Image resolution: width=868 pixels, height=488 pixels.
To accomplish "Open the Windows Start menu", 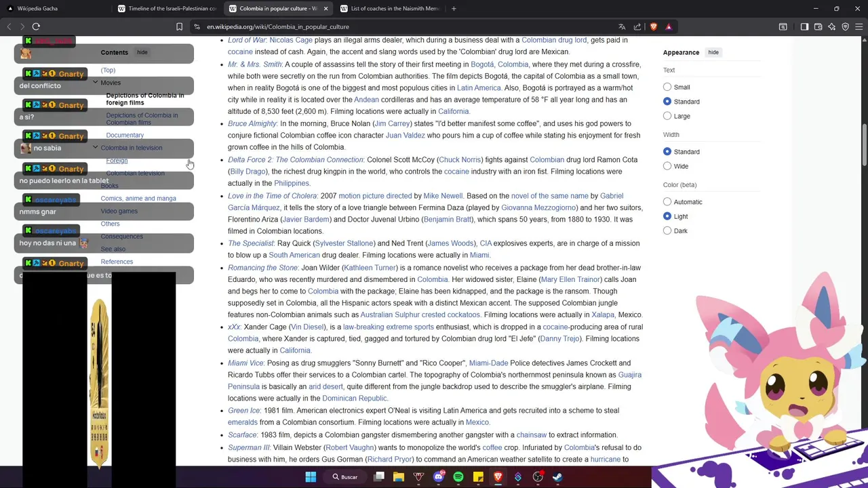I will click(311, 477).
